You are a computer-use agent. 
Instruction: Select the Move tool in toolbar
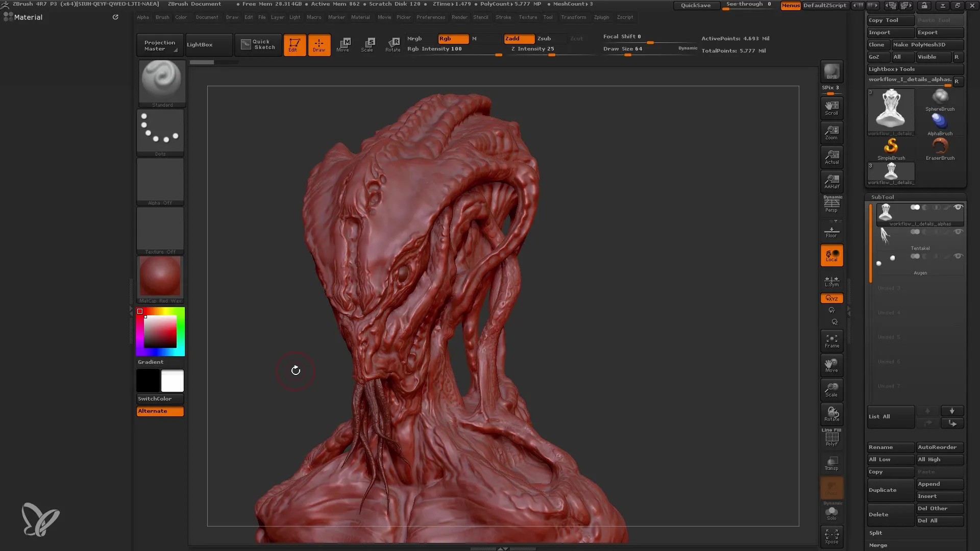point(342,44)
